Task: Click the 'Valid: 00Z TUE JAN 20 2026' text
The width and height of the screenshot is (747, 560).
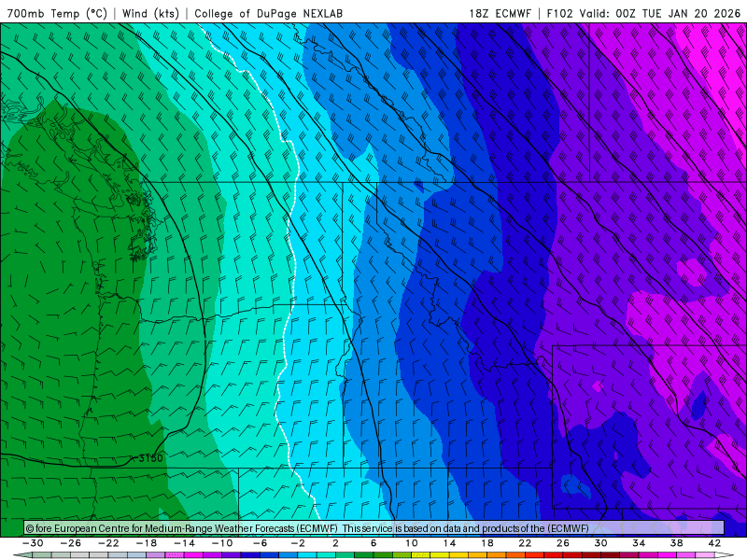Action: 660,13
